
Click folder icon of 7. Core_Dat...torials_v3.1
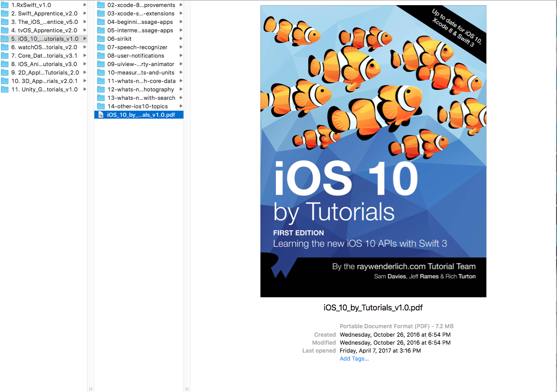[x=5, y=56]
